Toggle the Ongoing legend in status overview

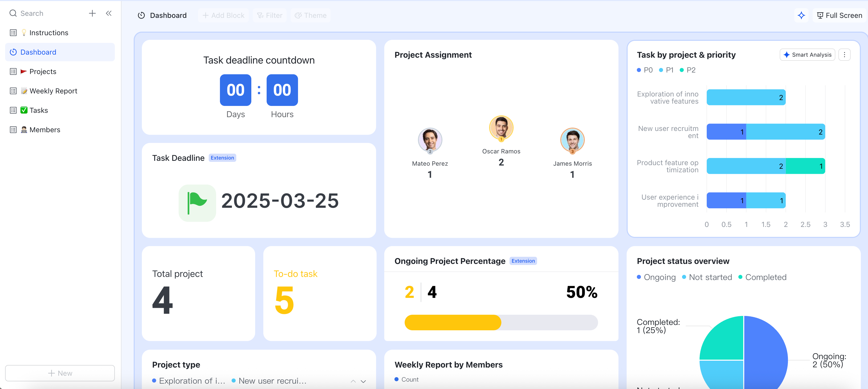pyautogui.click(x=656, y=277)
